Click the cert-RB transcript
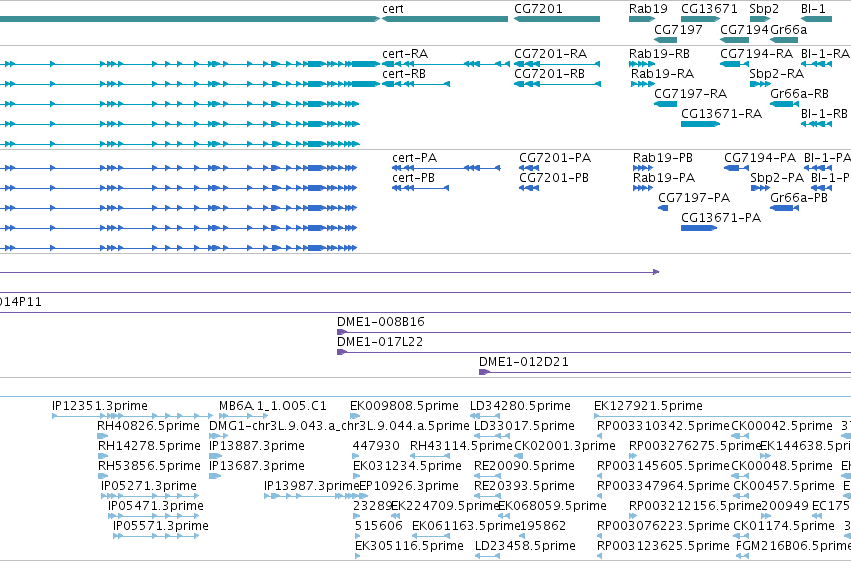This screenshot has height=561, width=851. 416,84
